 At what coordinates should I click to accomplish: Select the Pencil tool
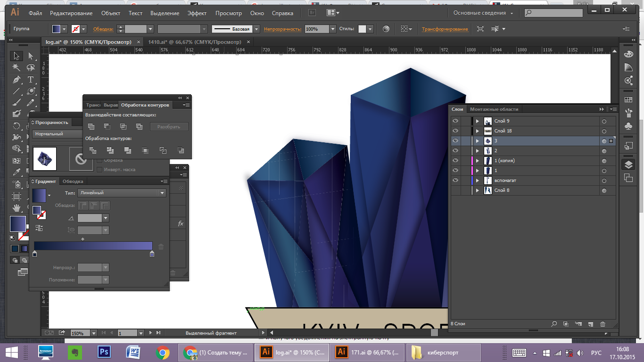coord(31,102)
